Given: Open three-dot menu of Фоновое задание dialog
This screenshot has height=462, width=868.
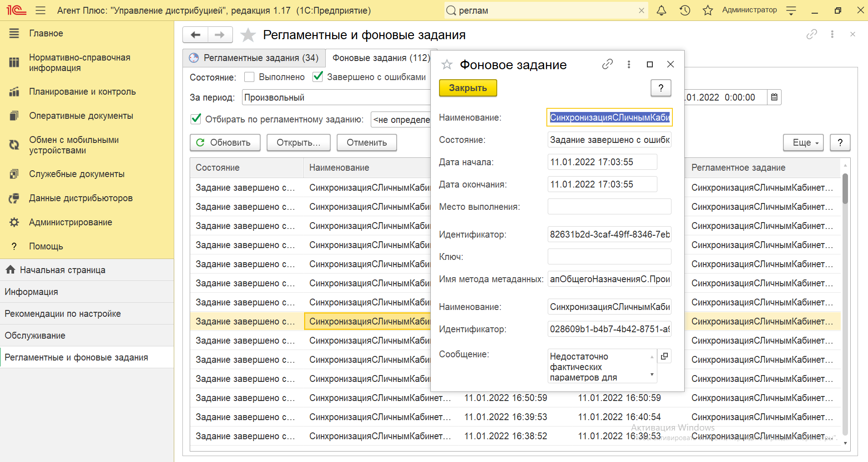Looking at the screenshot, I should [x=629, y=64].
